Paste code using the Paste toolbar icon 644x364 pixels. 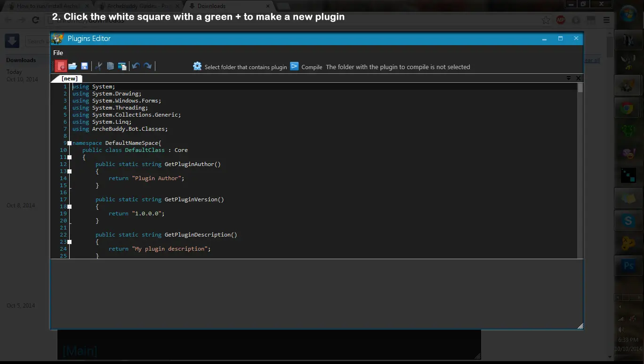pyautogui.click(x=122, y=66)
